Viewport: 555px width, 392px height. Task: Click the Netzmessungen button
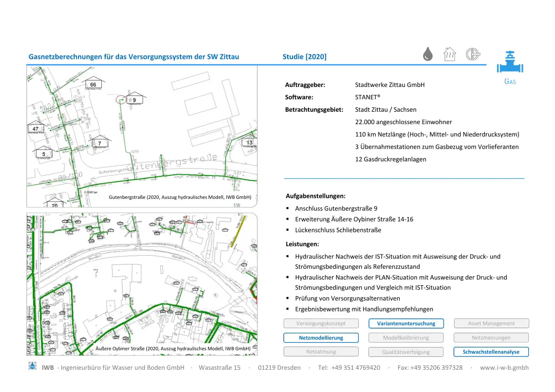coord(491,338)
